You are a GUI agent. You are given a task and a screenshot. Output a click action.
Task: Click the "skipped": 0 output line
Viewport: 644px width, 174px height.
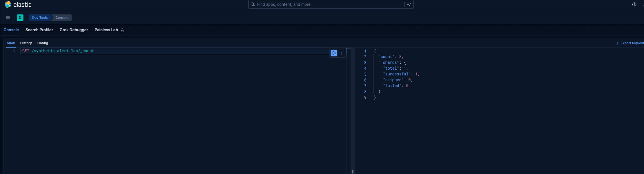[398, 80]
